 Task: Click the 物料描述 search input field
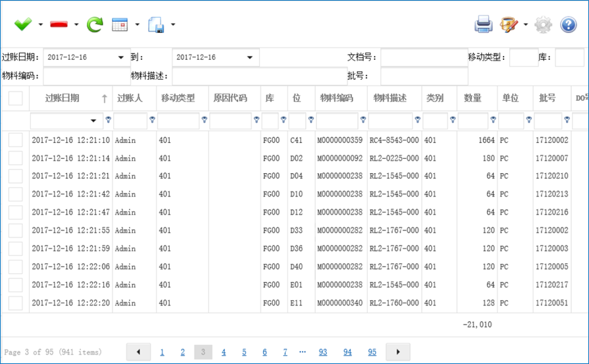[259, 76]
